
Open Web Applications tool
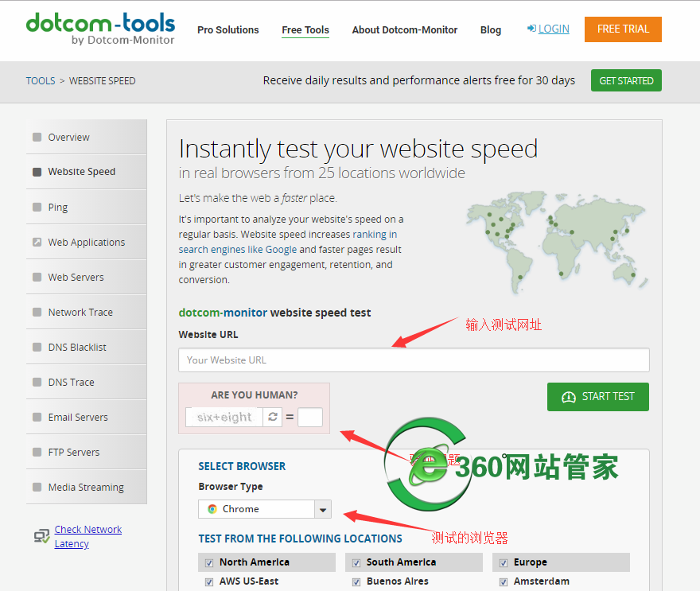pos(87,242)
